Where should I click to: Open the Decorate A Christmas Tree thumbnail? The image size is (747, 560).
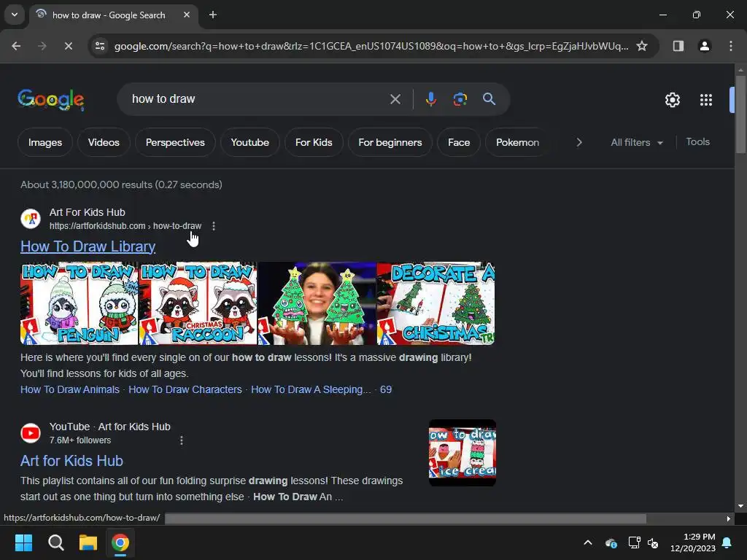point(436,303)
